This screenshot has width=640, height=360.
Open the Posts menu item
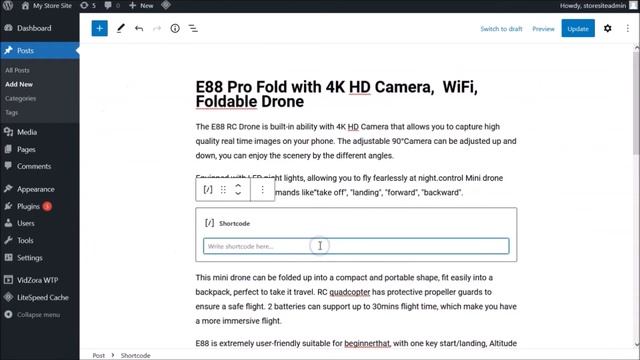coord(40,51)
